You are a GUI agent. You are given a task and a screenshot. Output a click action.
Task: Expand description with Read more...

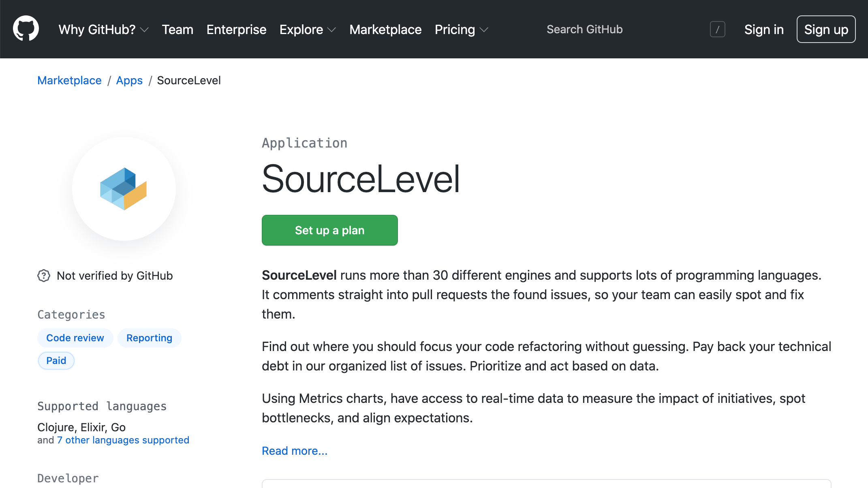[x=295, y=451]
